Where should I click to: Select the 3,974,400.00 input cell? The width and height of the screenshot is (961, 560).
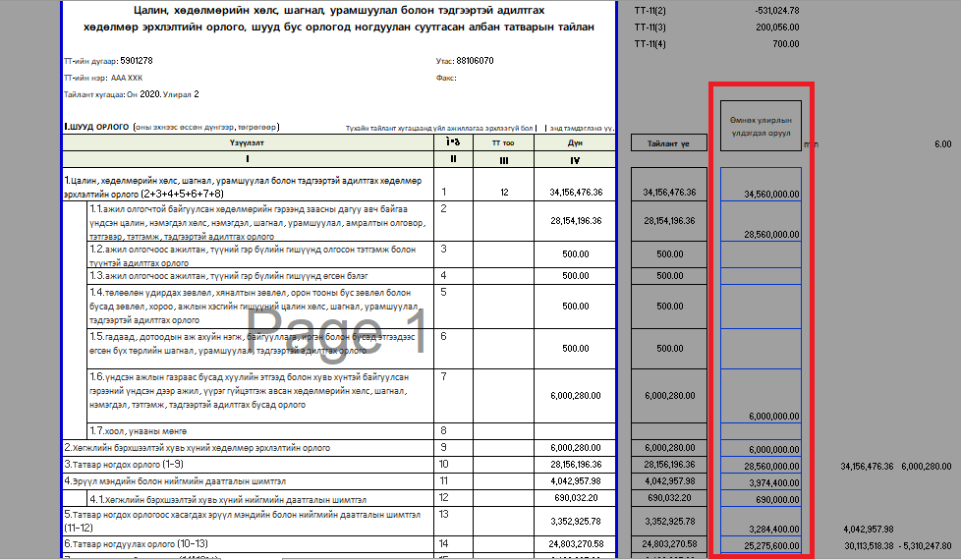tap(760, 482)
